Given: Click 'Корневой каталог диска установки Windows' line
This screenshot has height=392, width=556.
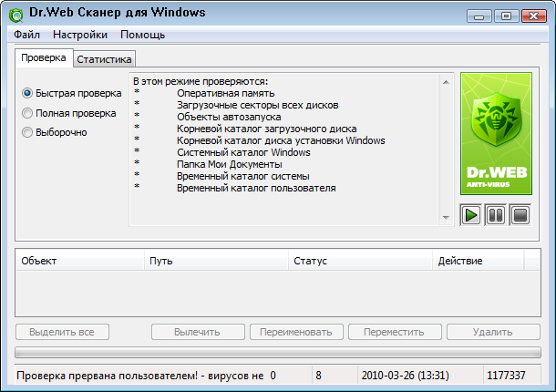Looking at the screenshot, I should point(281,140).
